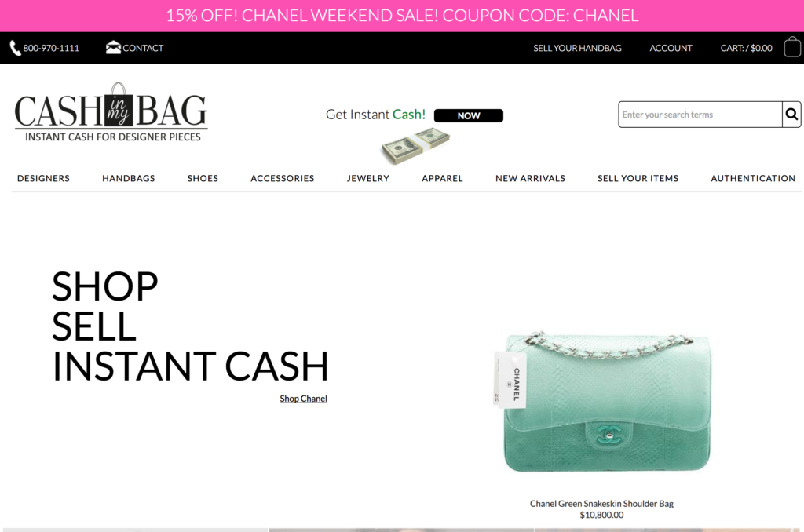Image resolution: width=804 pixels, height=532 pixels.
Task: Click the search terms input field
Action: tap(700, 115)
